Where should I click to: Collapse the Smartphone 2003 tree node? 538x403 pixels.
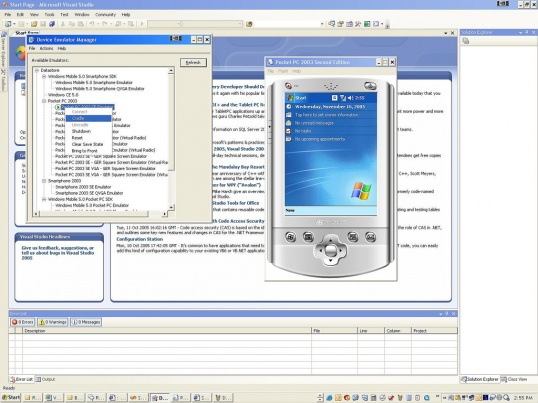coord(44,181)
